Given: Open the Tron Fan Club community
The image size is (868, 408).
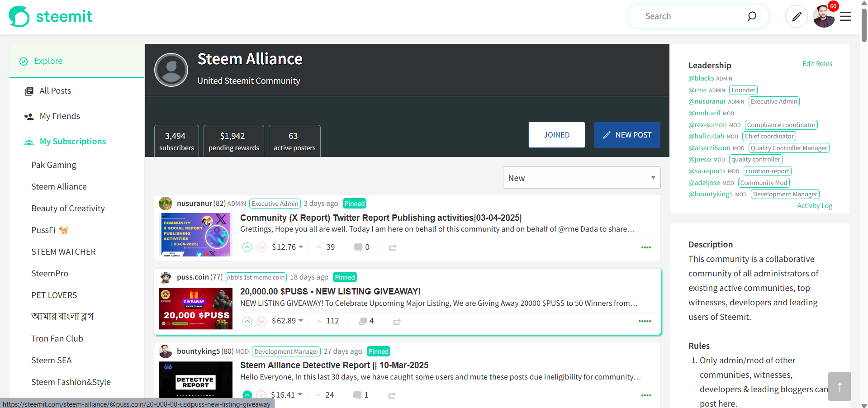Looking at the screenshot, I should [57, 339].
